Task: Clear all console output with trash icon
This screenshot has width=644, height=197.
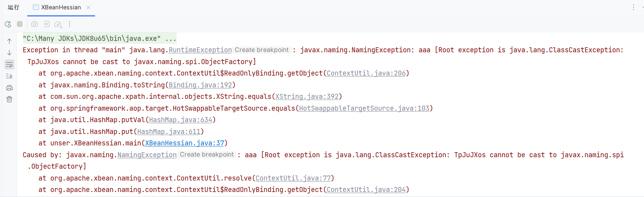Action: coord(9,99)
